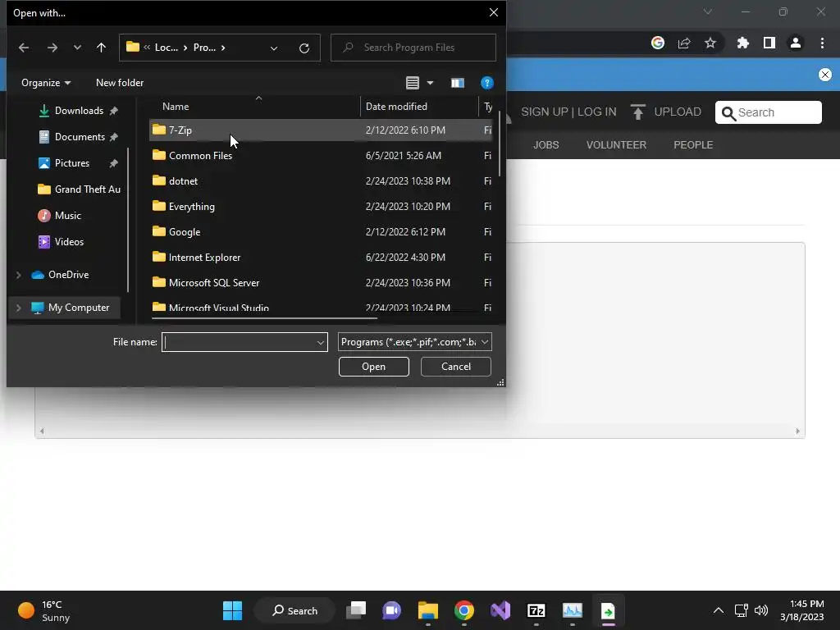This screenshot has width=840, height=630.
Task: Sort files by Date modified column
Action: point(396,107)
